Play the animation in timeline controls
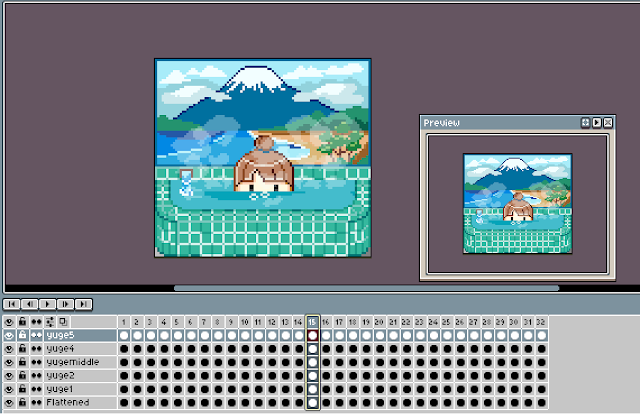Viewport: 640px width, 414px height. click(48, 303)
